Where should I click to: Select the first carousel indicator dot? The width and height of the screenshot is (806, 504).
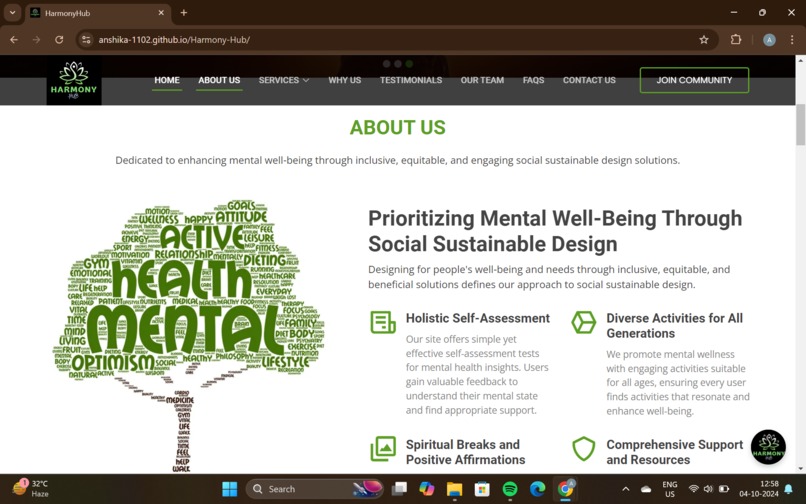click(x=387, y=64)
